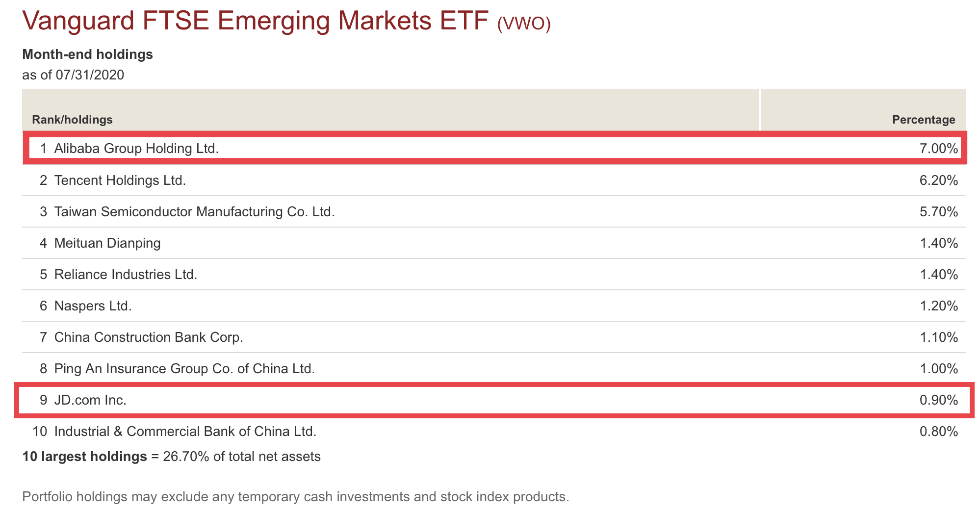Click Alibaba's 7.00% percentage value
This screenshot has height=511, width=980.
coord(938,148)
